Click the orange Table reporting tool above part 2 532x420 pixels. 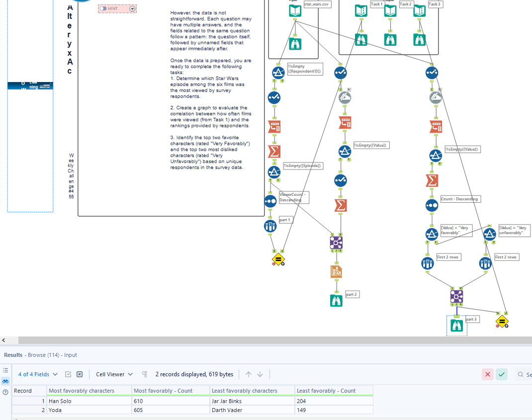click(x=337, y=271)
